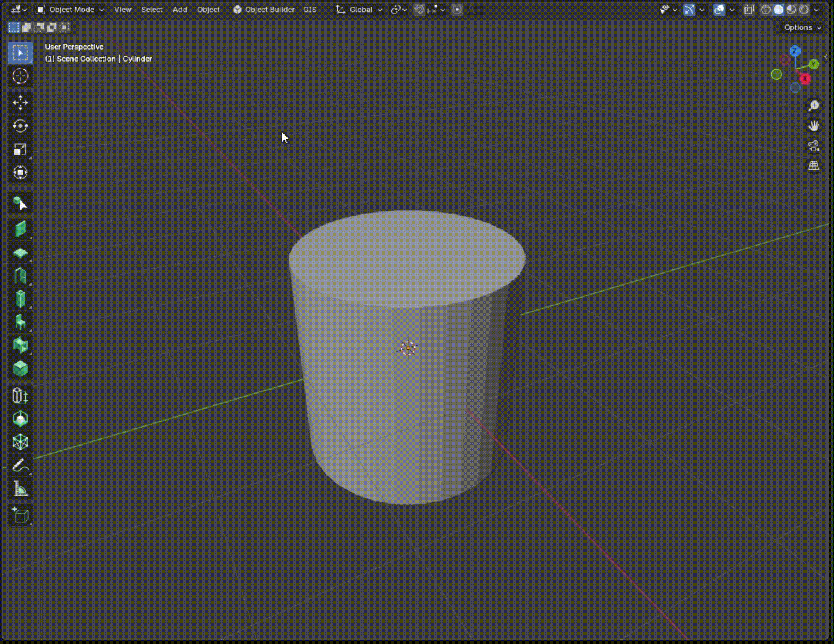The height and width of the screenshot is (644, 834).
Task: Select the Move tool in toolbar
Action: [20, 102]
